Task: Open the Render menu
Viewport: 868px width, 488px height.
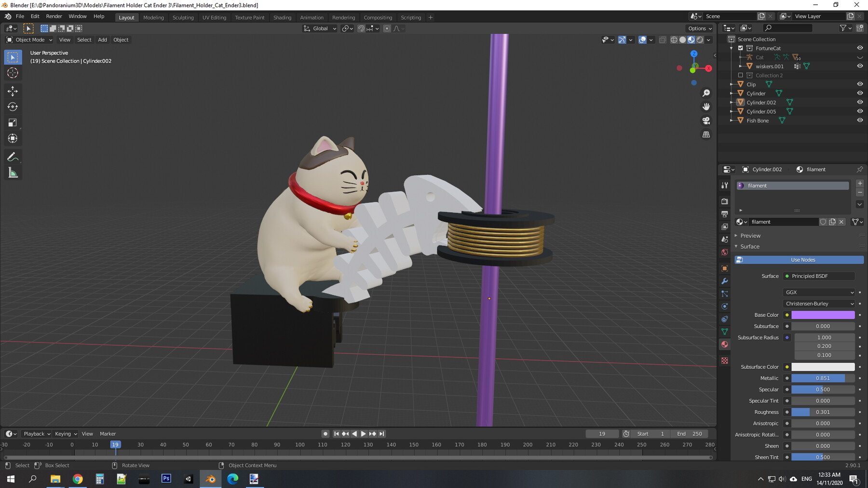Action: coord(54,16)
